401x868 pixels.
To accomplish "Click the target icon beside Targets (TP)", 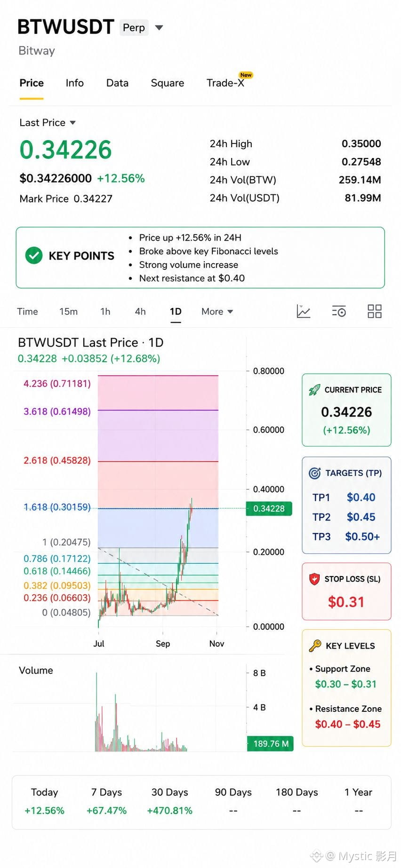I will point(315,473).
